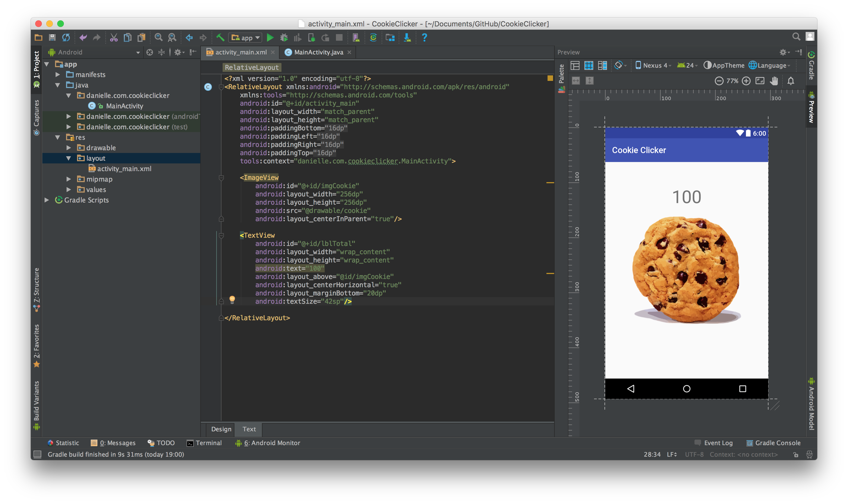Switch to the Text tab
This screenshot has height=504, width=848.
[250, 429]
